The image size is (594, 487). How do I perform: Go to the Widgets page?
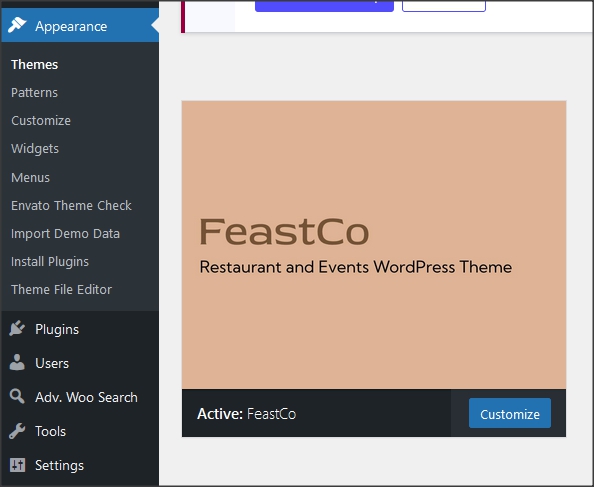[35, 148]
